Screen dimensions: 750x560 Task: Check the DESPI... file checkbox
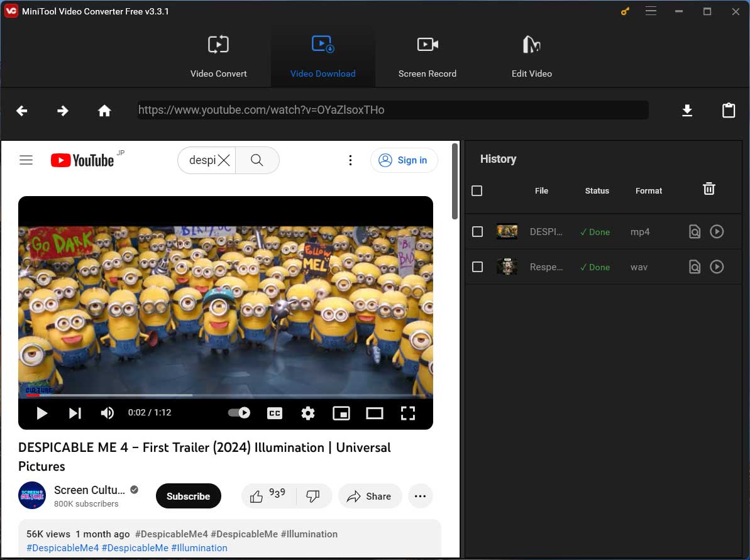[x=477, y=232]
